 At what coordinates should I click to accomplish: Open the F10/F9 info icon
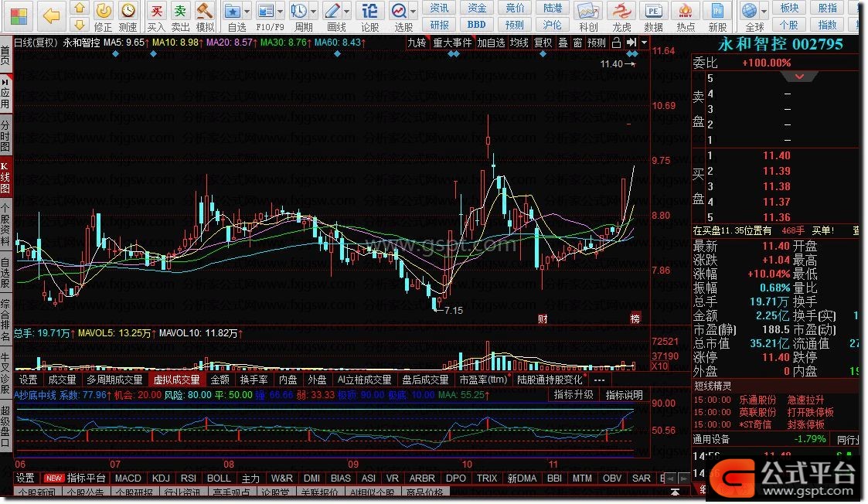[266, 11]
